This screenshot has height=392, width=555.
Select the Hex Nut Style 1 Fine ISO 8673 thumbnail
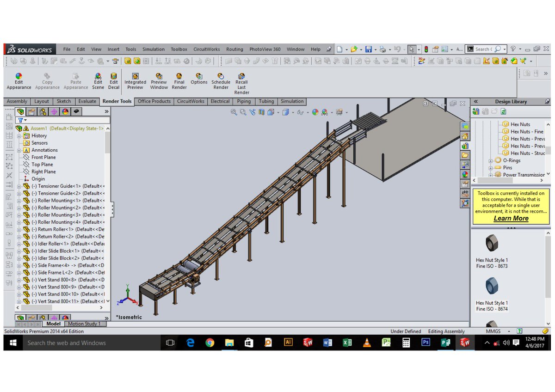point(491,243)
